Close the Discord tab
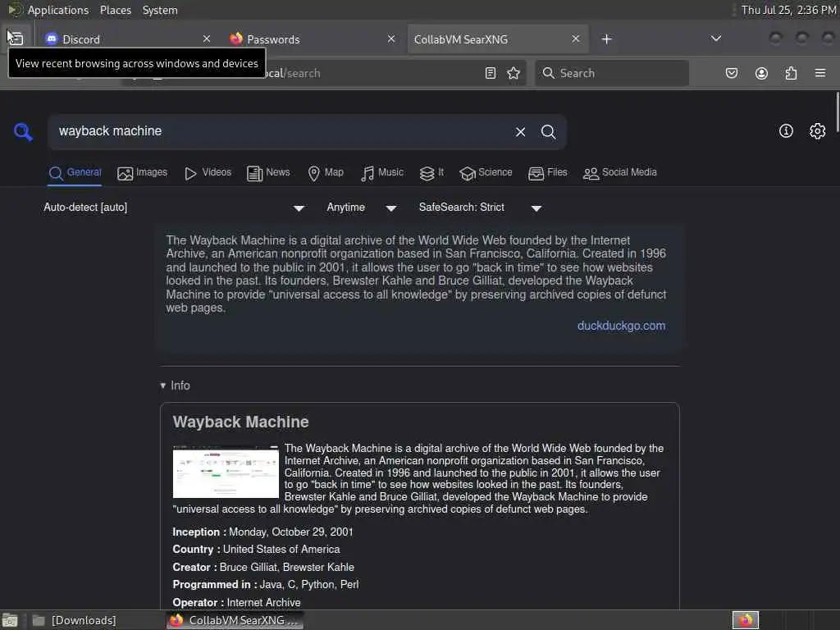 click(207, 39)
